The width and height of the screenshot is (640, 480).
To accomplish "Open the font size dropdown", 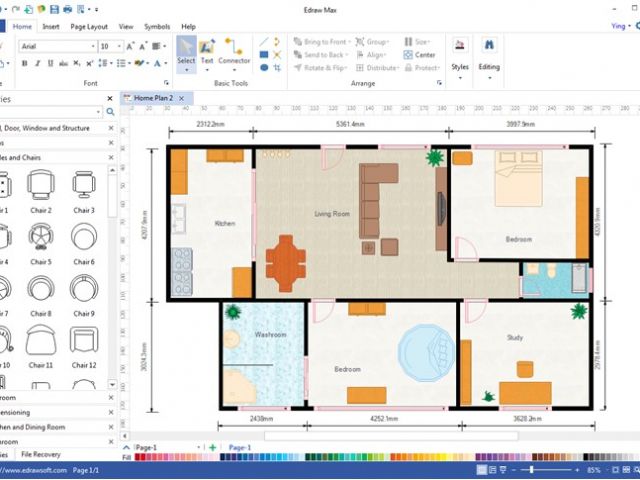I will 120,46.
